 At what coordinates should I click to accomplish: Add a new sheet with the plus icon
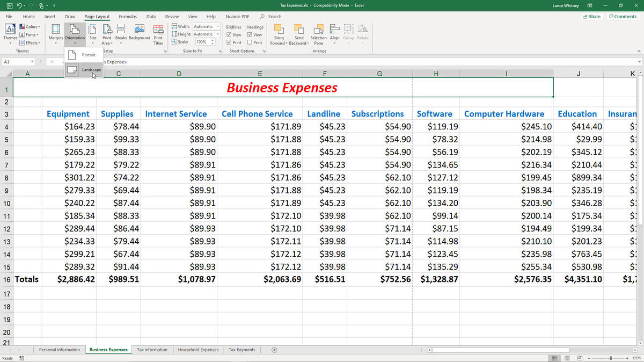(x=274, y=350)
